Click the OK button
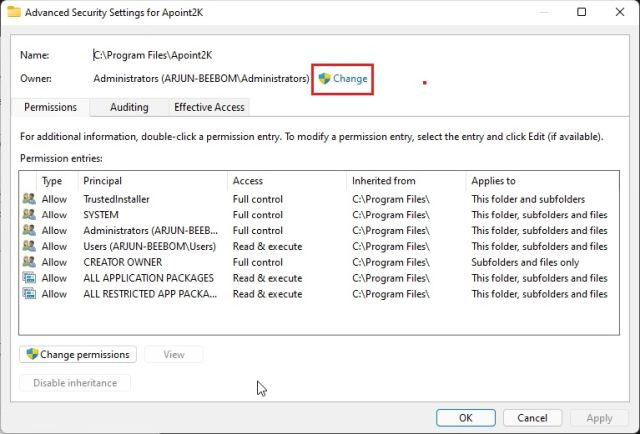 466,418
